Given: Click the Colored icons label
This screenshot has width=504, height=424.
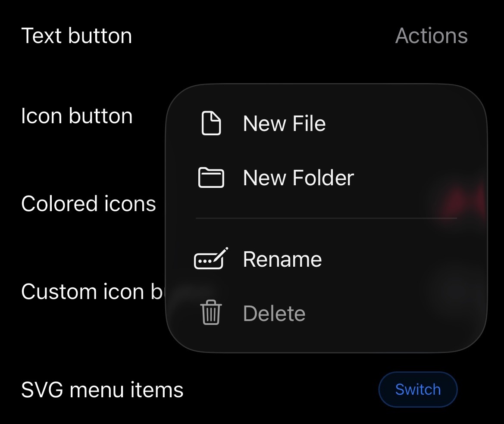Looking at the screenshot, I should click(x=88, y=204).
